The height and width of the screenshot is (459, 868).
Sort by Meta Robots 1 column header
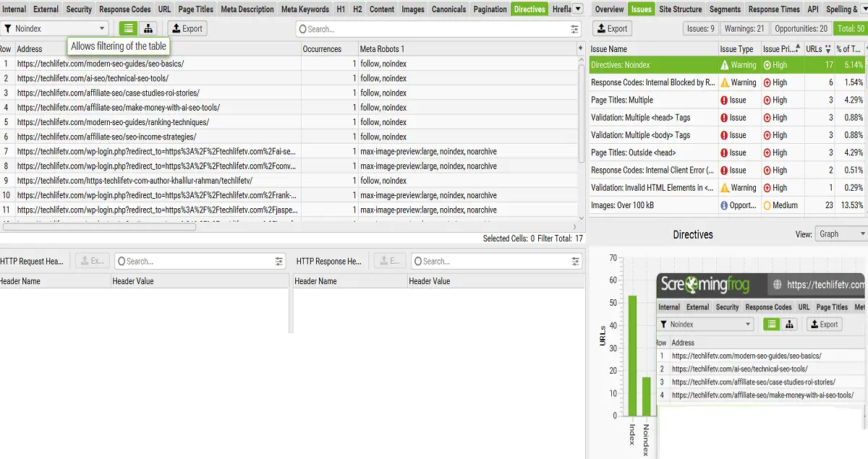click(x=467, y=49)
